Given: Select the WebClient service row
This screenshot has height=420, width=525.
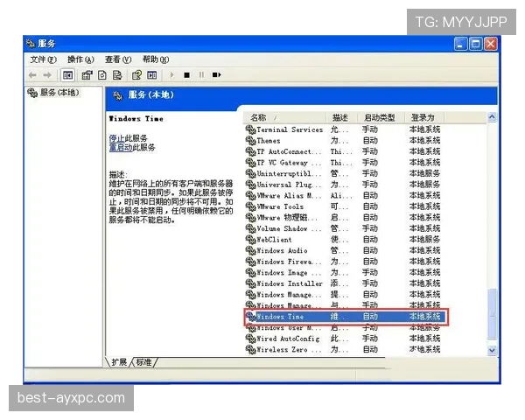Looking at the screenshot, I should pyautogui.click(x=344, y=240).
